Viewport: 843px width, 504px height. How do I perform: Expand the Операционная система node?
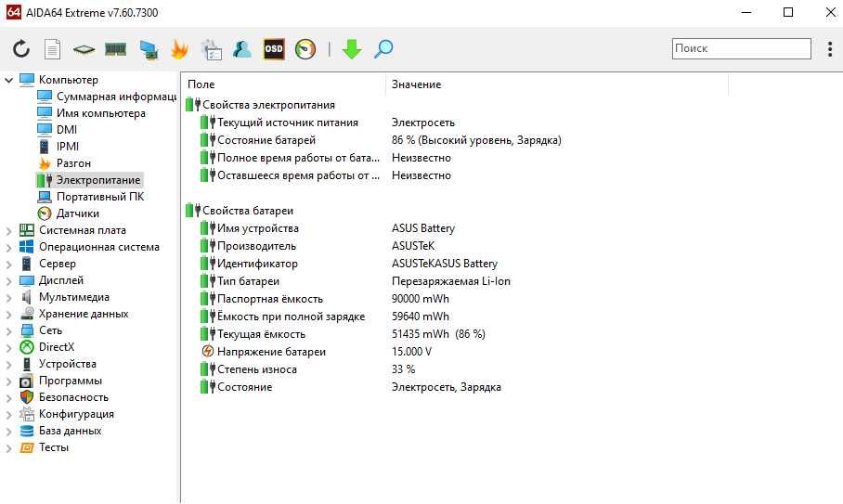8,248
